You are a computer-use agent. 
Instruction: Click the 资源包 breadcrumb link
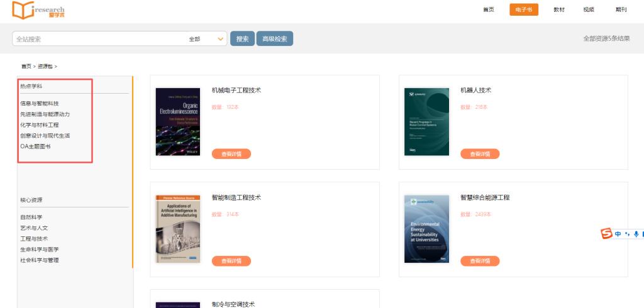(x=45, y=66)
